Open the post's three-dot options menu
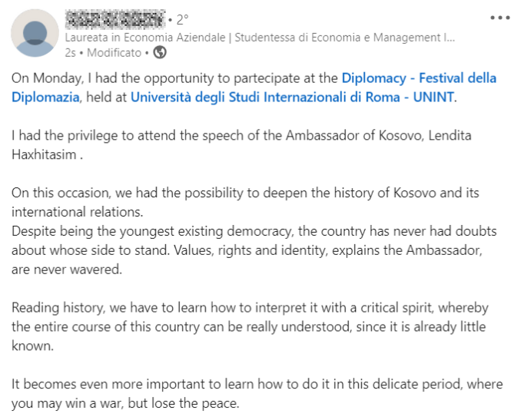The image size is (524, 420). 499,18
